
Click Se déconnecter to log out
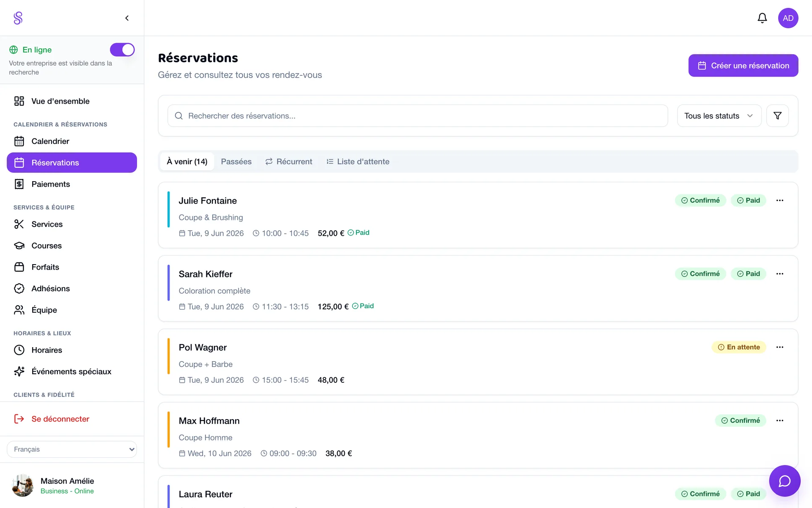(72, 419)
